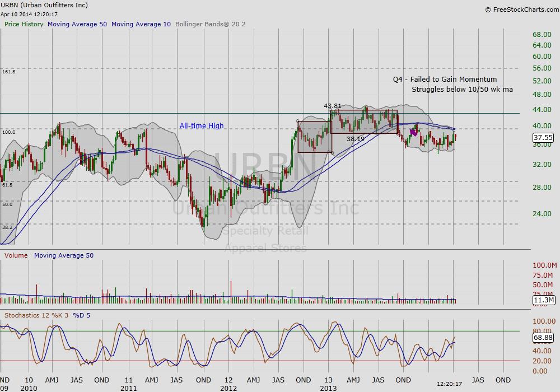
Task: Select Moving Average 50 in the price legend
Action: coord(77,24)
